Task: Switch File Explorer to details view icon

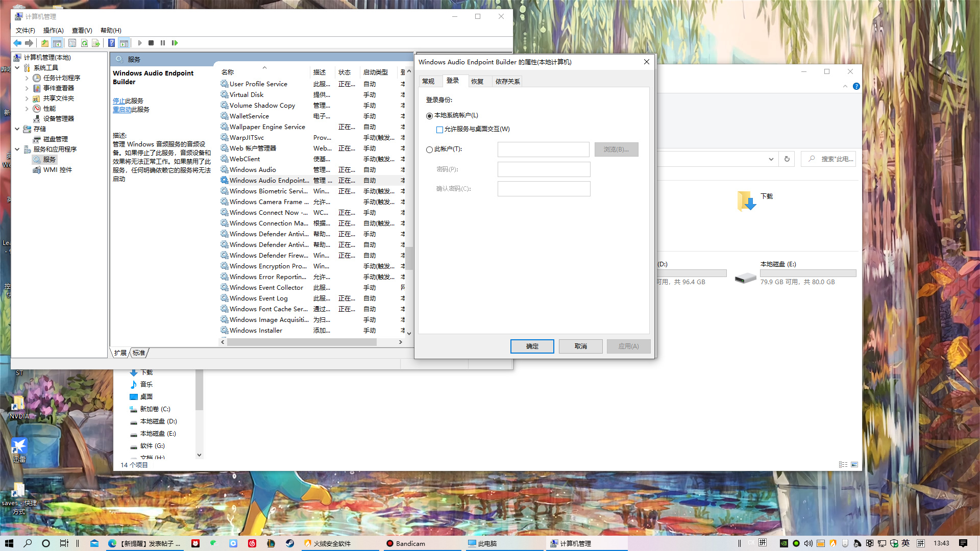Action: click(x=843, y=464)
